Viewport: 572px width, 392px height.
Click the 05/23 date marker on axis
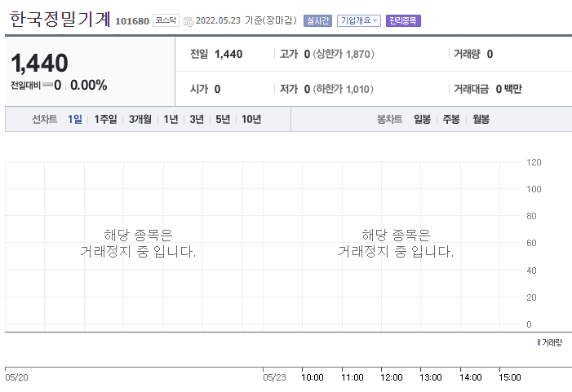coord(274,377)
